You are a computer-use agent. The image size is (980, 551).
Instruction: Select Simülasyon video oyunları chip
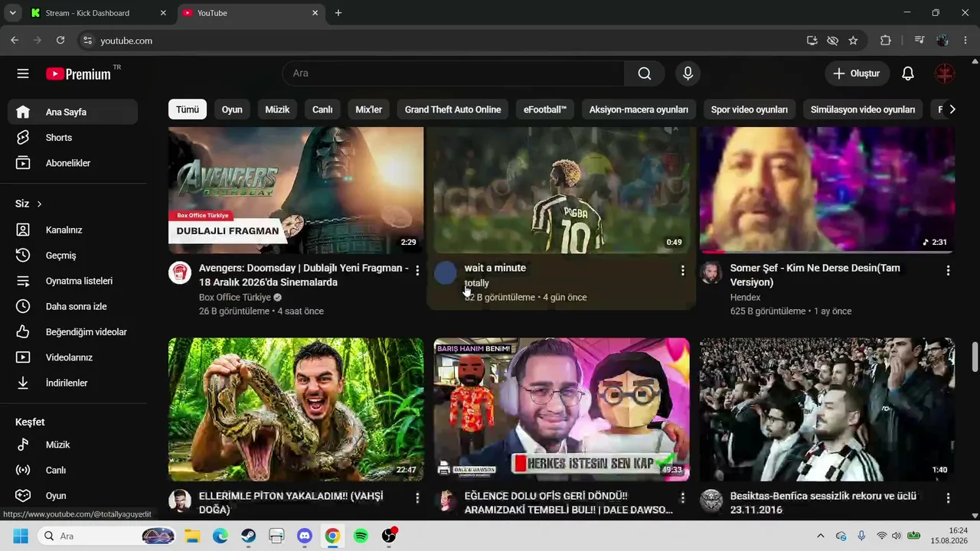[x=863, y=109]
